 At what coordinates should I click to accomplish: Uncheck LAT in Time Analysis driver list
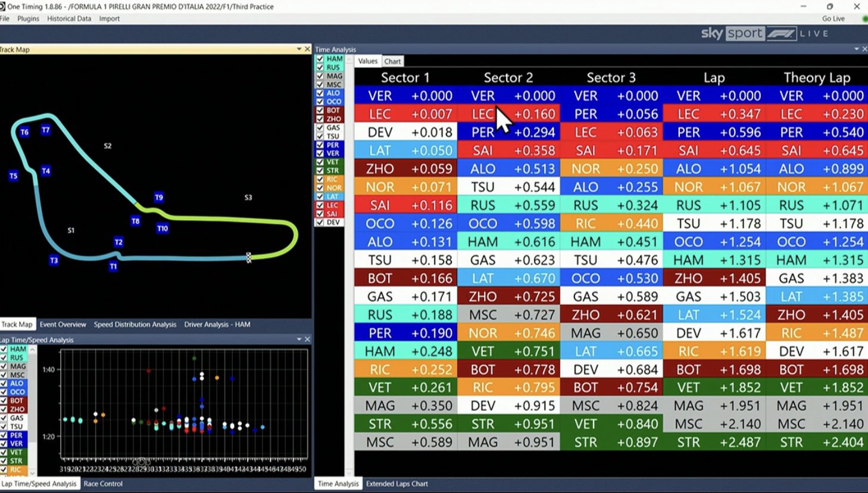320,196
